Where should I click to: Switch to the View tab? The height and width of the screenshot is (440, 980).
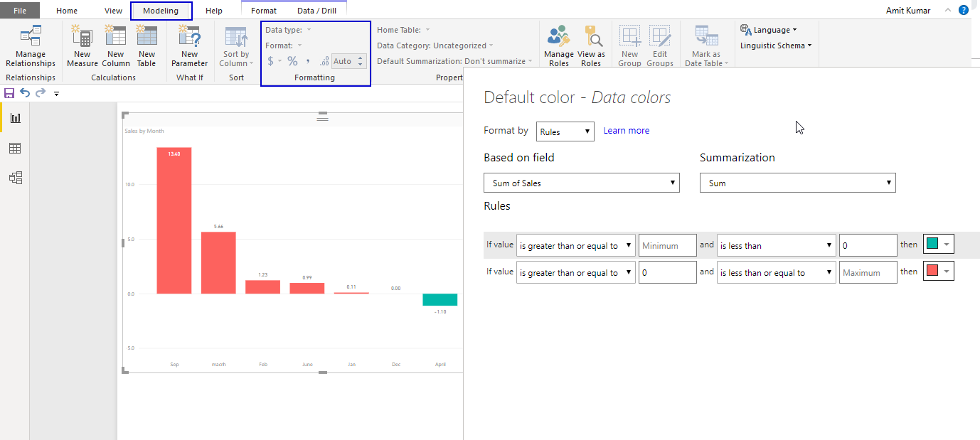click(113, 11)
